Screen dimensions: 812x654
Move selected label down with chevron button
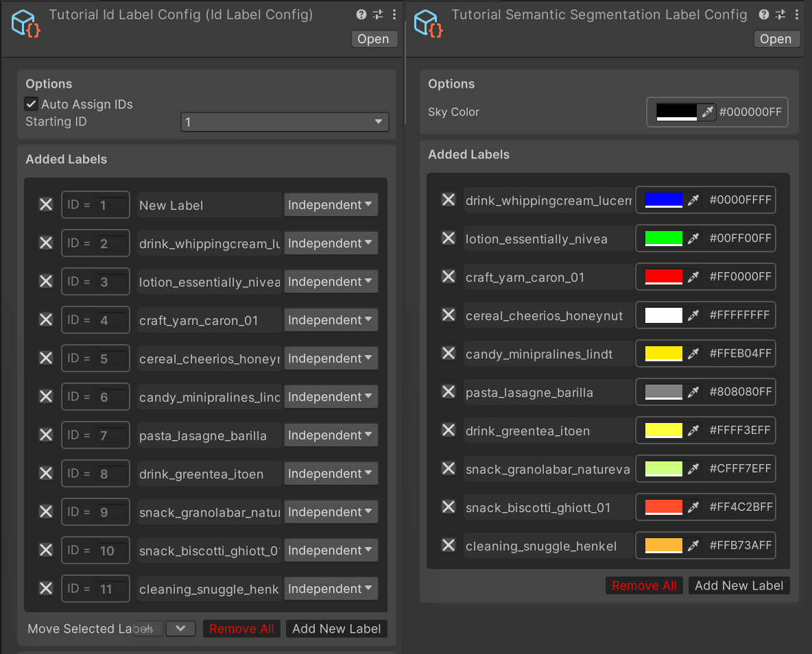180,629
